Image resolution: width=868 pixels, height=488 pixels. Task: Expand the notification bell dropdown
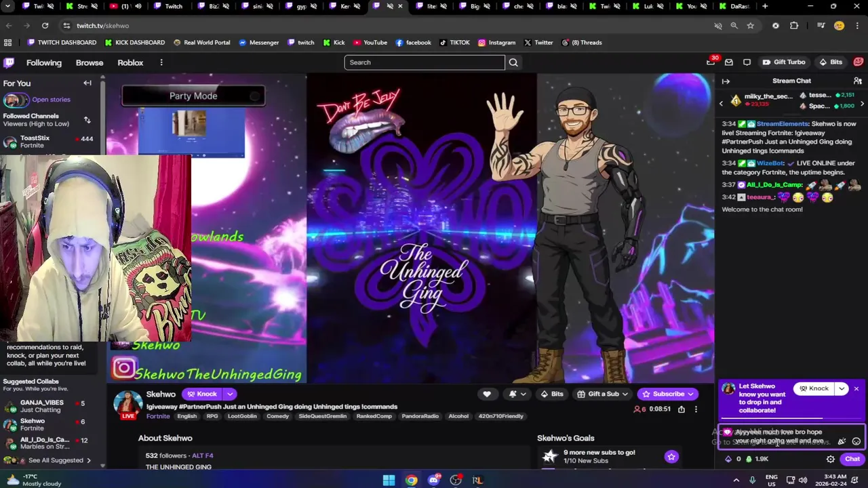(x=524, y=394)
